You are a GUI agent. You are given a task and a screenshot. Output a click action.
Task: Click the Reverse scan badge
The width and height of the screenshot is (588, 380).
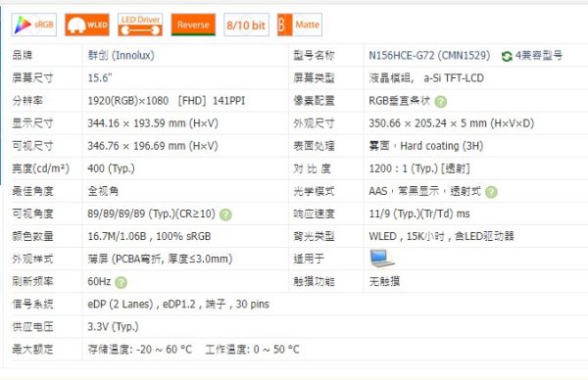tap(193, 24)
